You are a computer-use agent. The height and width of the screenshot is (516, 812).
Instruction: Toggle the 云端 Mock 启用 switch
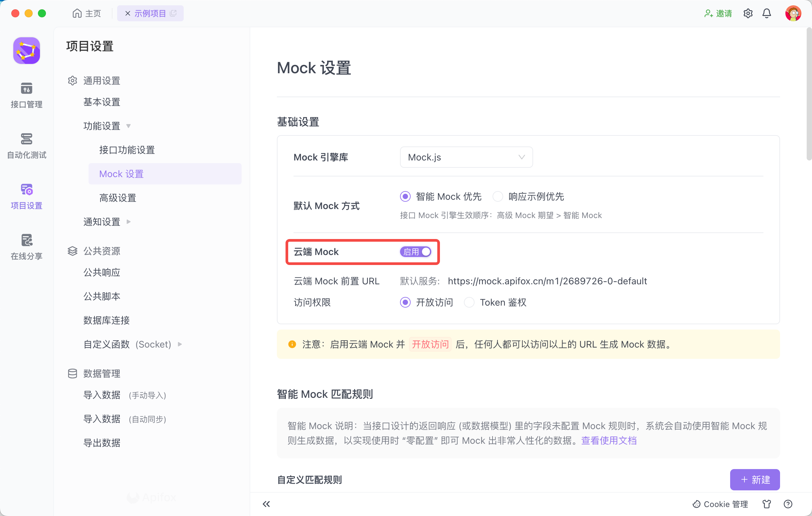(415, 252)
